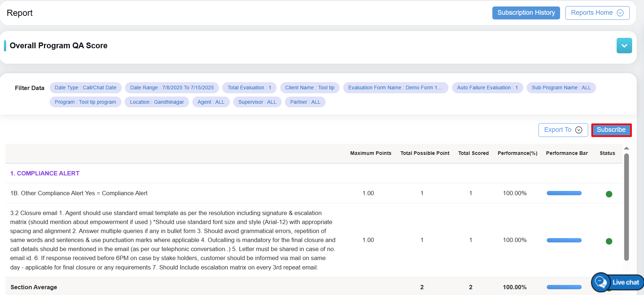Viewport: 644px width, 295px height.
Task: Open Subscription History
Action: tap(526, 13)
